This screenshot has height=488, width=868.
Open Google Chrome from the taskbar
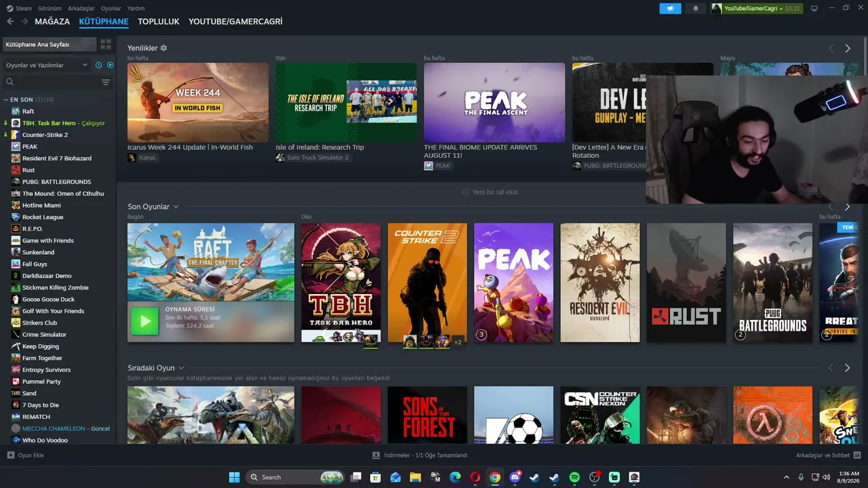point(495,477)
